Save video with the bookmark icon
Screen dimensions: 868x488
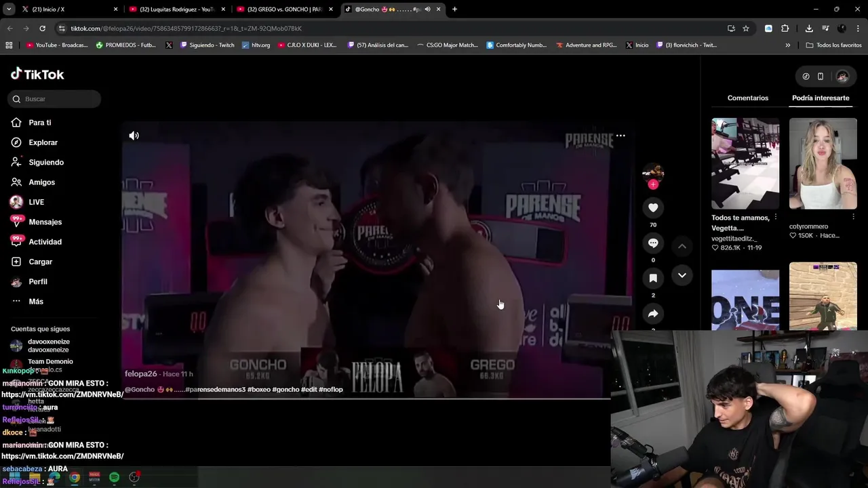coord(653,278)
